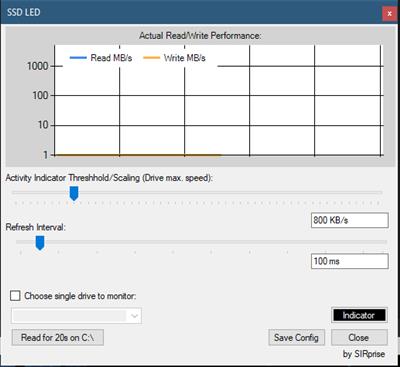Click the black Indicator box

pyautogui.click(x=359, y=315)
